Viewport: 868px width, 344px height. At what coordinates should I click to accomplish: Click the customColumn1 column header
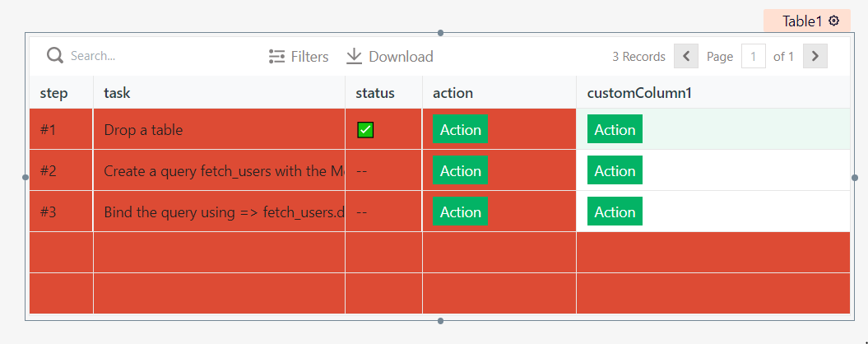pos(638,93)
